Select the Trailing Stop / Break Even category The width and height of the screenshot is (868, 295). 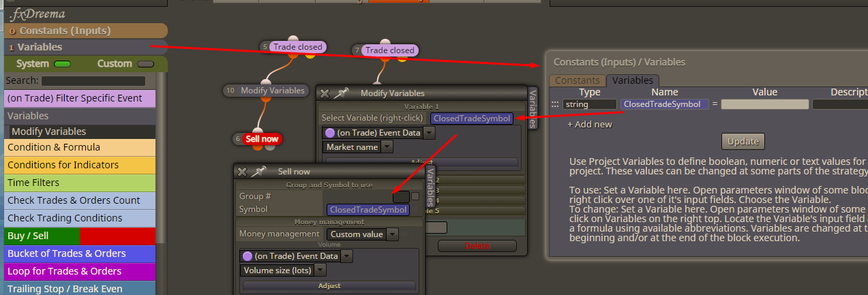[x=80, y=288]
